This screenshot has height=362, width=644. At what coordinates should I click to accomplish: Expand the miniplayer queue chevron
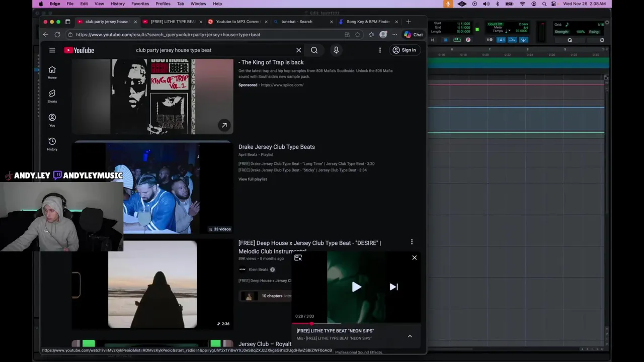[x=410, y=336]
